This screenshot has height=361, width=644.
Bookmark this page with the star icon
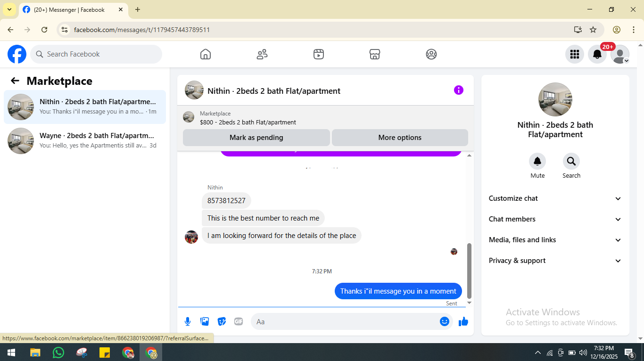coord(593,30)
